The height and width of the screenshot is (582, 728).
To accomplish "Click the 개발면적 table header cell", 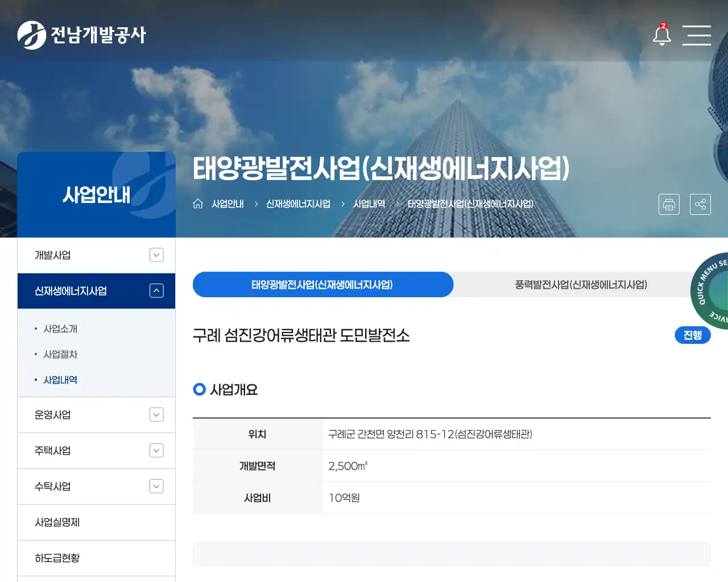I will tap(258, 466).
